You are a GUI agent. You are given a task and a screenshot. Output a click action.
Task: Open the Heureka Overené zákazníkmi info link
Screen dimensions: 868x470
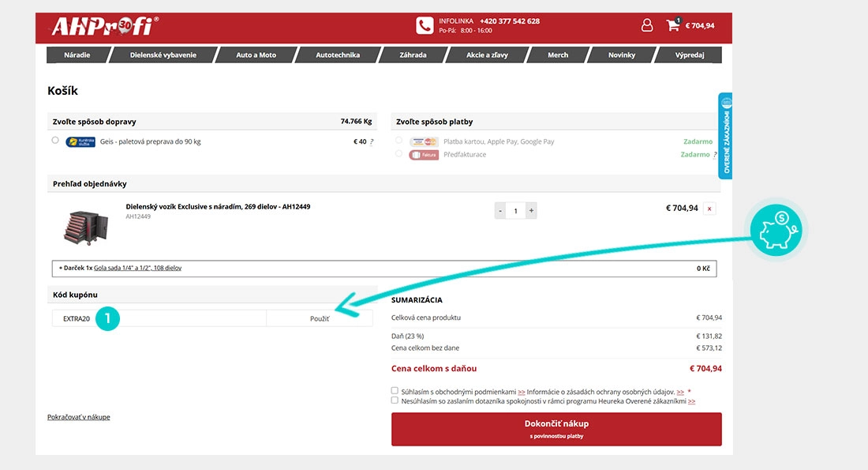tap(691, 401)
